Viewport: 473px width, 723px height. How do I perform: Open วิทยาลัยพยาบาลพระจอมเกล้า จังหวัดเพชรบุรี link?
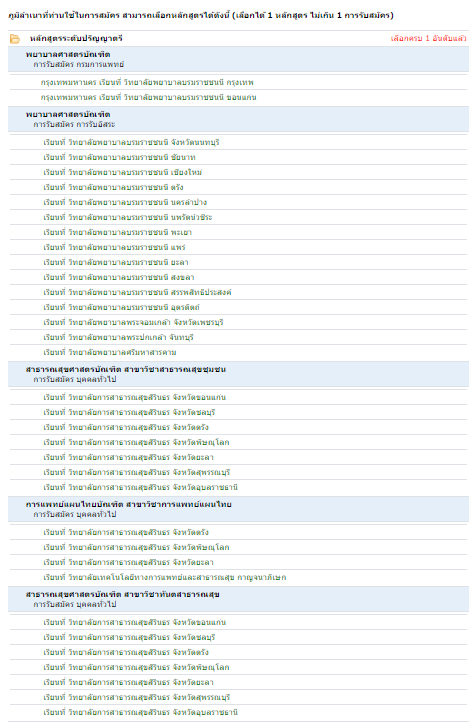coord(133,322)
